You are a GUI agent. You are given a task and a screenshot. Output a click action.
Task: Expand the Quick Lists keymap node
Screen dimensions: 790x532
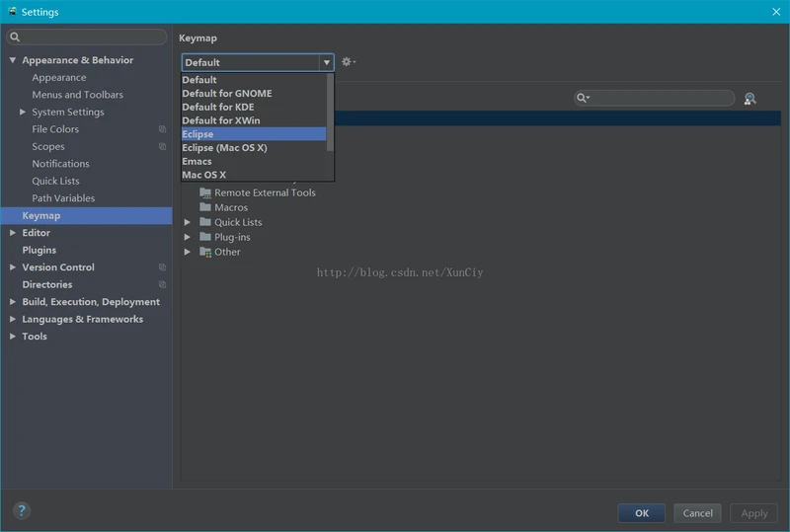[188, 222]
